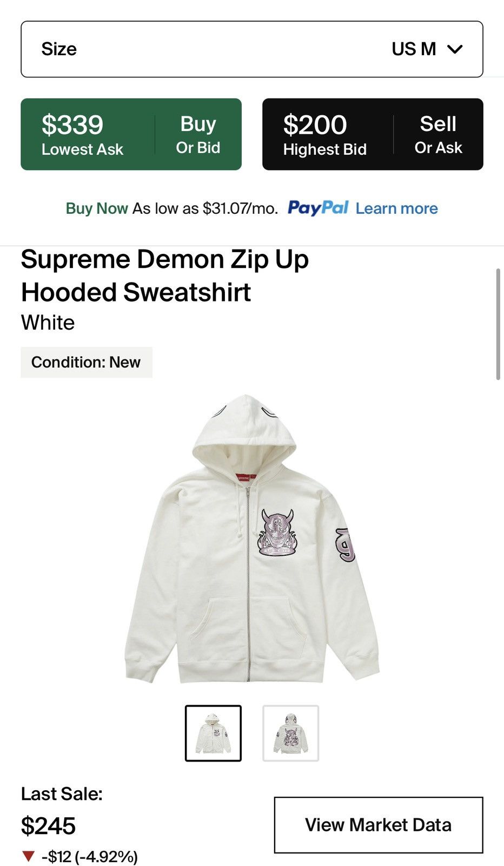Click the View Market Data button
The image size is (504, 866).
click(x=379, y=825)
